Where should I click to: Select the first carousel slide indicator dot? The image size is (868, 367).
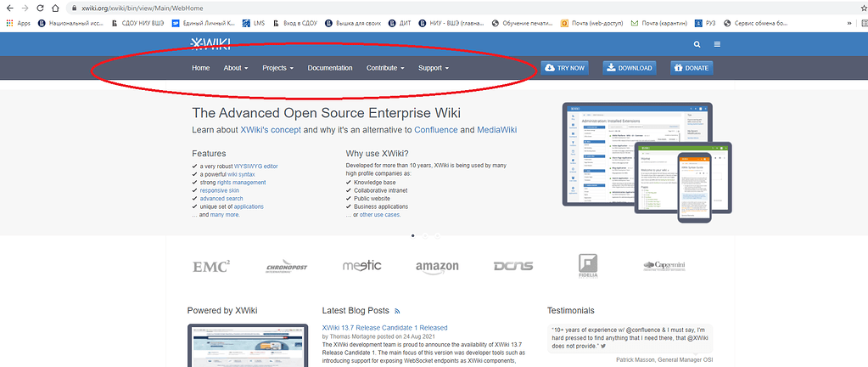[412, 235]
